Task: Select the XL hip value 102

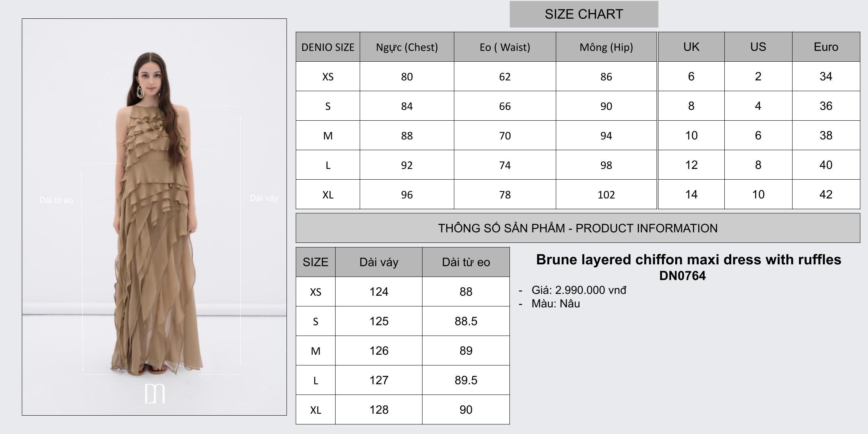Action: point(606,195)
